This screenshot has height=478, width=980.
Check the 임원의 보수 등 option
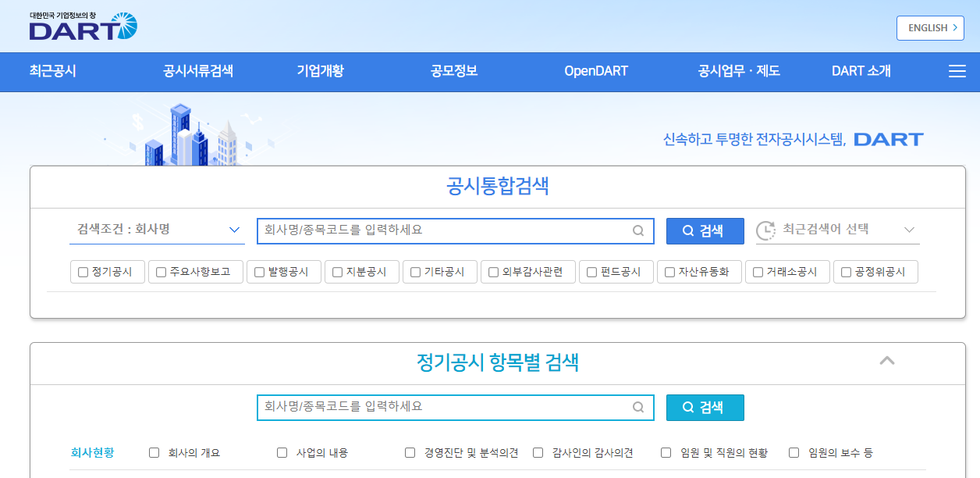tap(794, 452)
